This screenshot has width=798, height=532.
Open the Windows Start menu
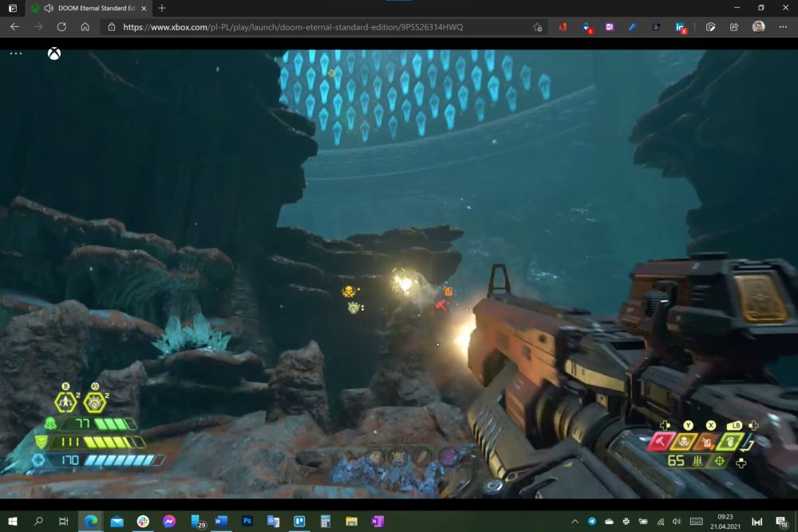[x=13, y=522]
